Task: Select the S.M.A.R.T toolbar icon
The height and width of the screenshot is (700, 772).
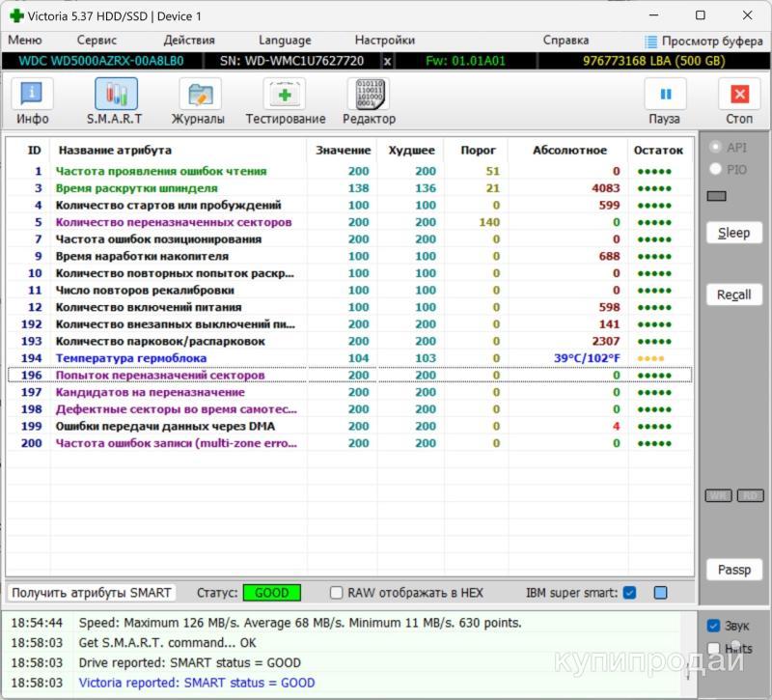Action: click(116, 95)
